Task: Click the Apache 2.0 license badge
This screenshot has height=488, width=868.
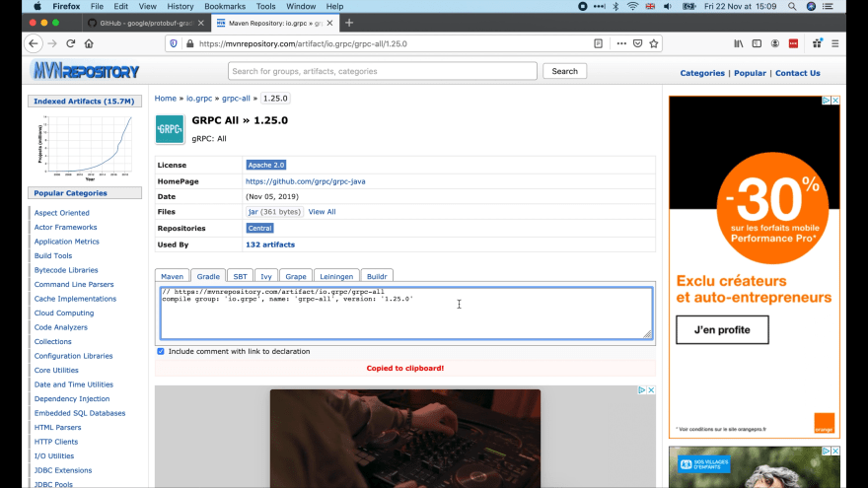Action: [x=265, y=165]
